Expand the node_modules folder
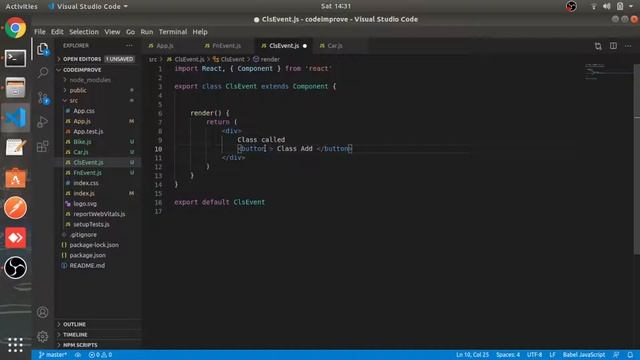Viewport: 640px width, 360px height. (98, 80)
